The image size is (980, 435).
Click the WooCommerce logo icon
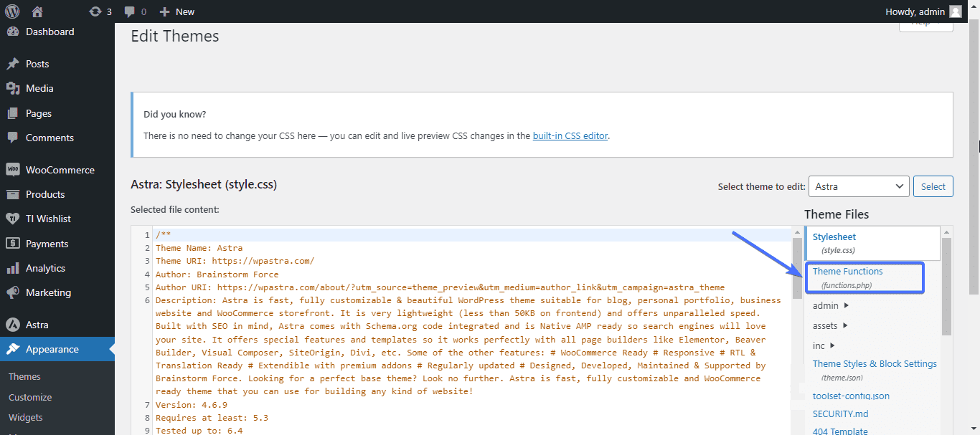coord(12,170)
